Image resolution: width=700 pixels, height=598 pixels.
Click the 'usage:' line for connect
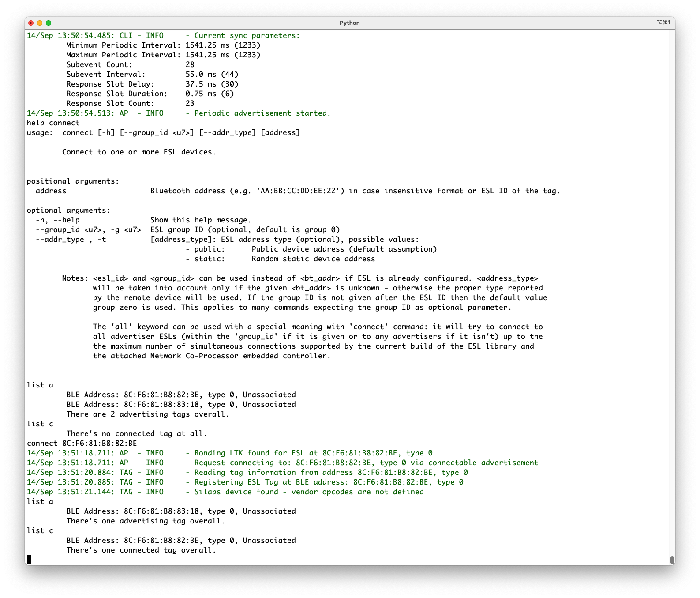click(163, 132)
